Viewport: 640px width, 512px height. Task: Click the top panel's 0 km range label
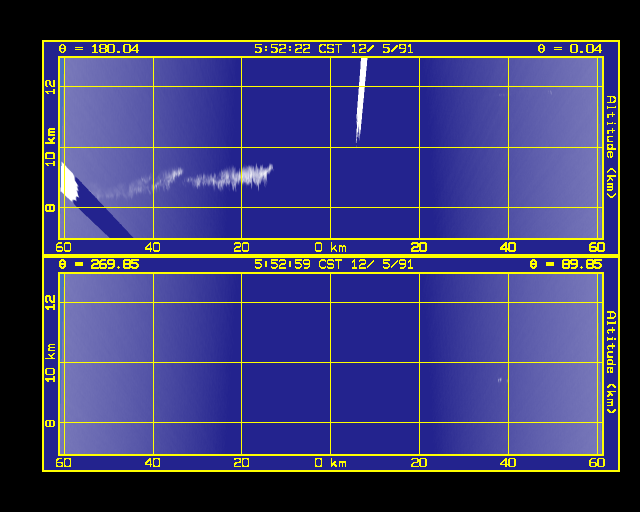coord(331,247)
